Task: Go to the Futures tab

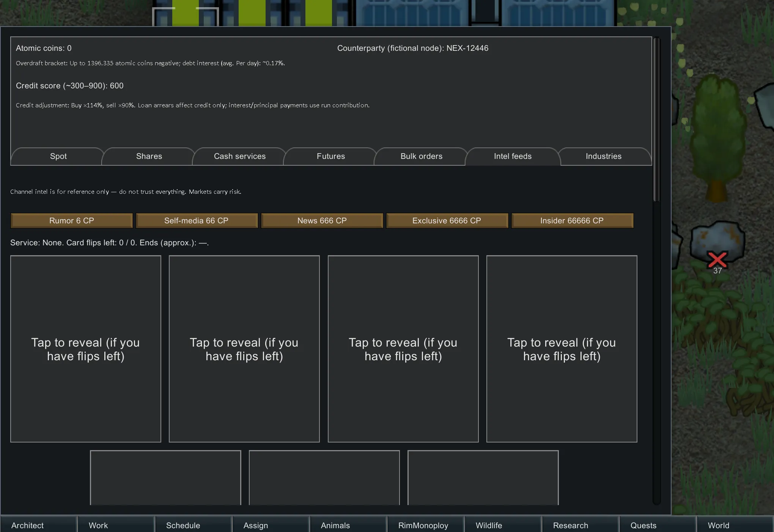Action: coord(330,157)
